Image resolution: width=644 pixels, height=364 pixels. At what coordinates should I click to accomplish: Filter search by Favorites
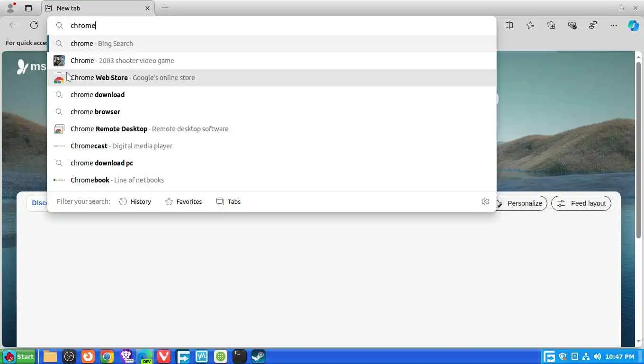click(x=183, y=201)
